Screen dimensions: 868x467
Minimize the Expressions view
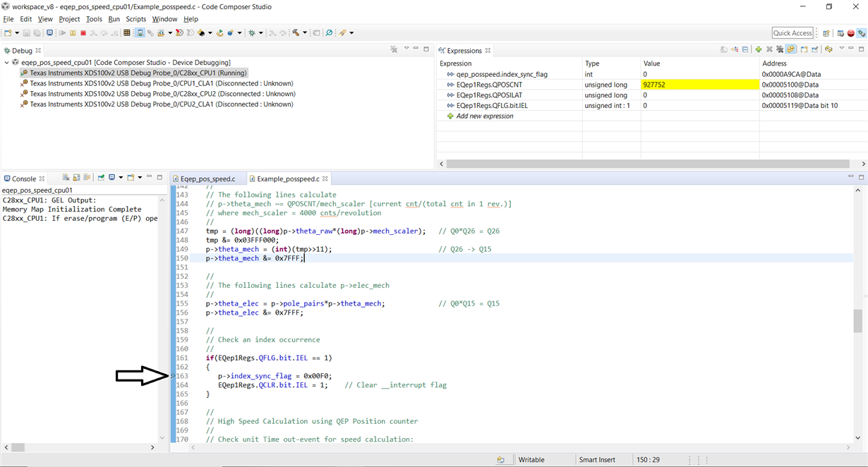click(851, 49)
